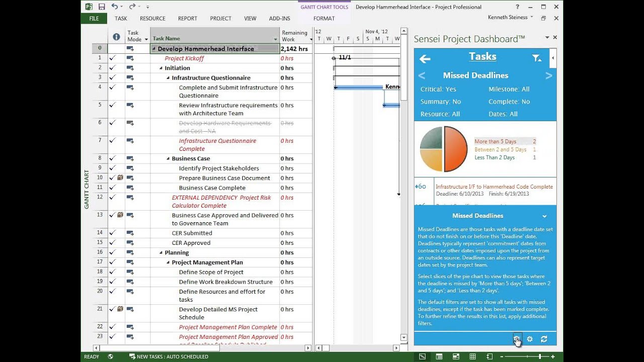Click the More than 5 Days legend entry

[505, 141]
